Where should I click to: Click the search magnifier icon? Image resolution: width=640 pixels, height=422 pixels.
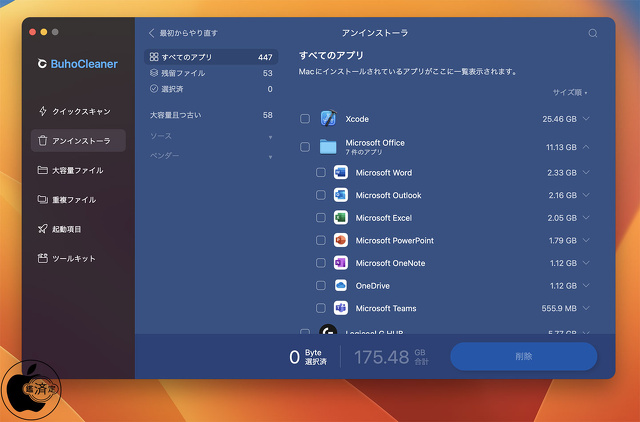(593, 33)
